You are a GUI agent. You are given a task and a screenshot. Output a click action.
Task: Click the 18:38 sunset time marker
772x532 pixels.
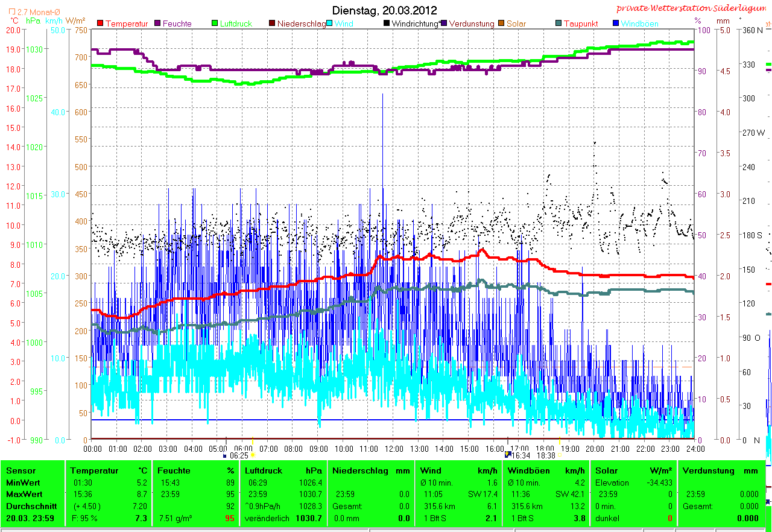click(545, 456)
